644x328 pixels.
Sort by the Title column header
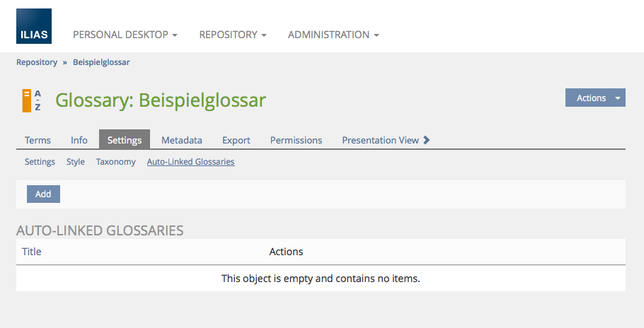(x=32, y=252)
